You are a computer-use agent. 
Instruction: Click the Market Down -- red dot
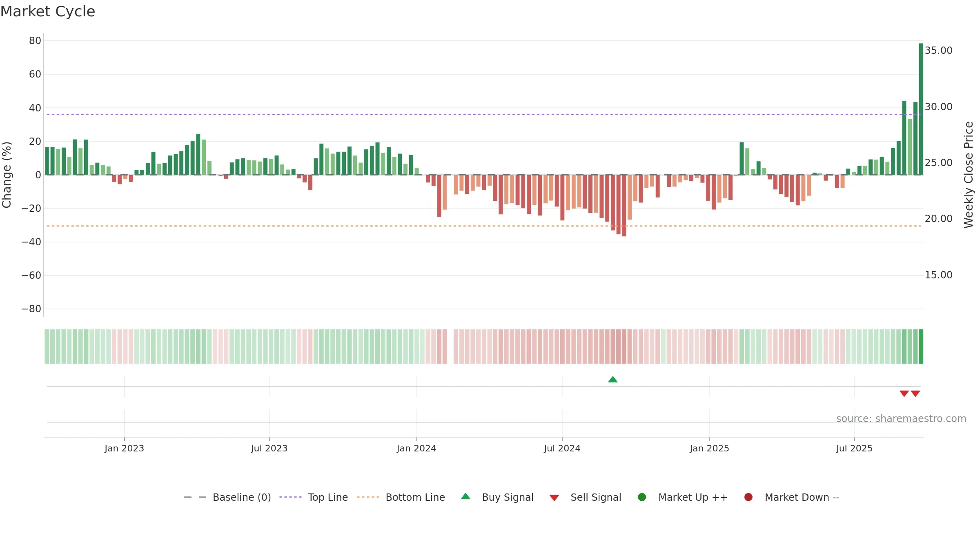coord(748,497)
